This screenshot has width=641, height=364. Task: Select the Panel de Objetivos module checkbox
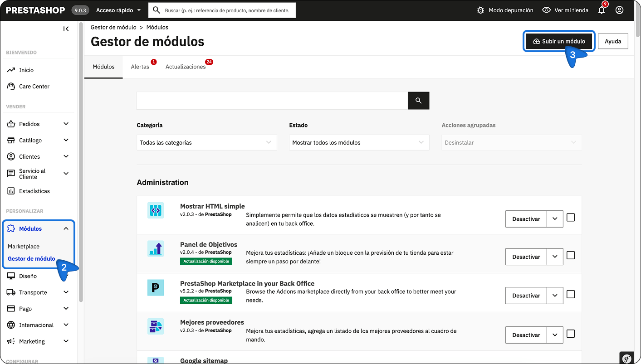click(x=571, y=255)
